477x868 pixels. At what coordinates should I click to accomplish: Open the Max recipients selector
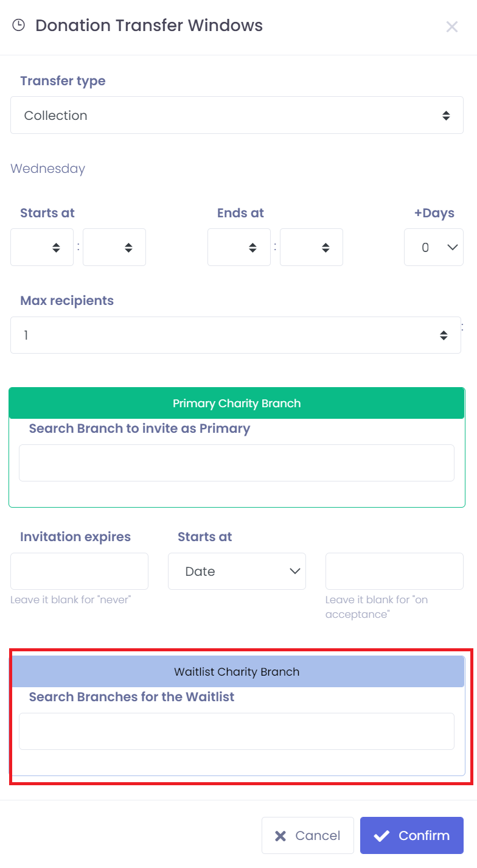click(x=235, y=335)
